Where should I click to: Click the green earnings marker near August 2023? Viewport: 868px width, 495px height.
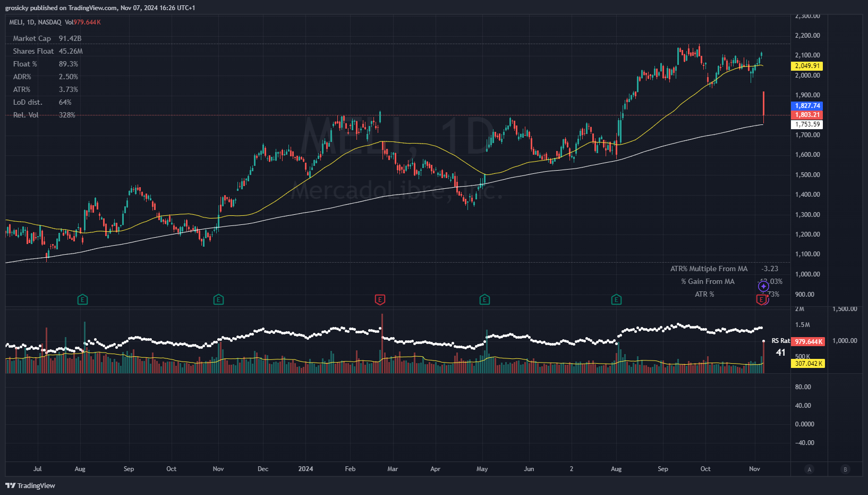[82, 300]
